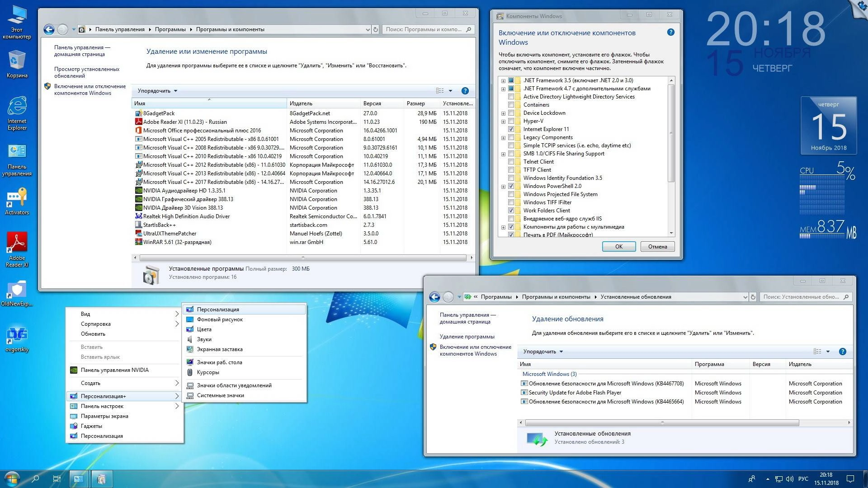Screen dimensions: 868x488
Task: Click Панель управления домашняя страница in Programs window
Action: click(x=82, y=51)
